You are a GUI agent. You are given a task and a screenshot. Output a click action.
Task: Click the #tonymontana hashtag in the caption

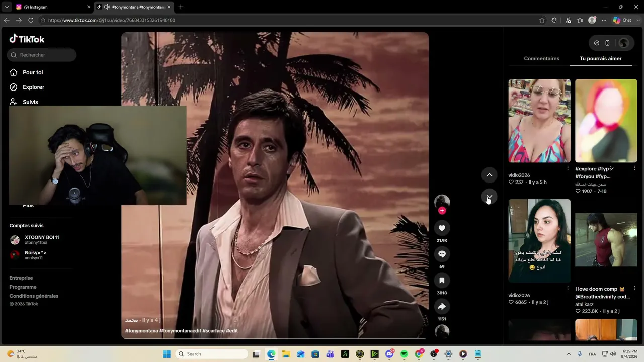(x=141, y=331)
